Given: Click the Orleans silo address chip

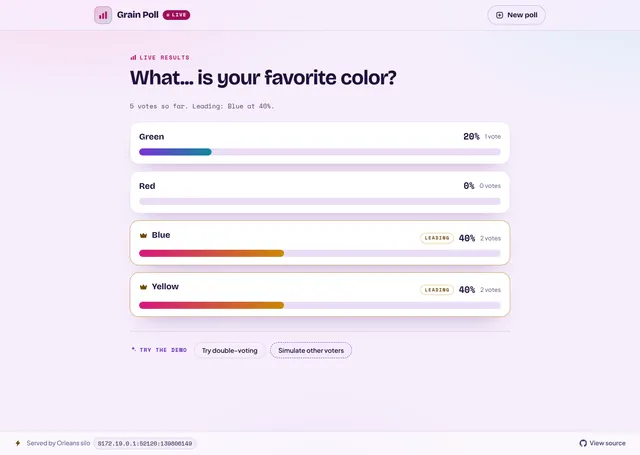Looking at the screenshot, I should point(145,444).
